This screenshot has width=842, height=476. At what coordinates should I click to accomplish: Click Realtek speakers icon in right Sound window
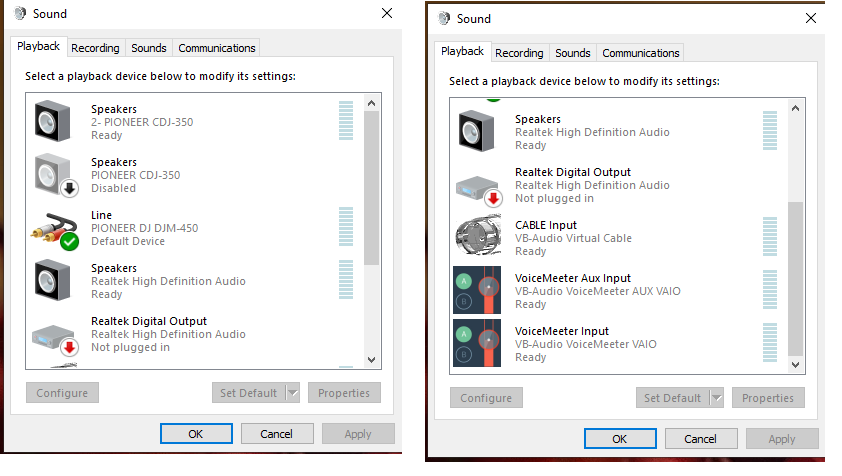point(476,131)
